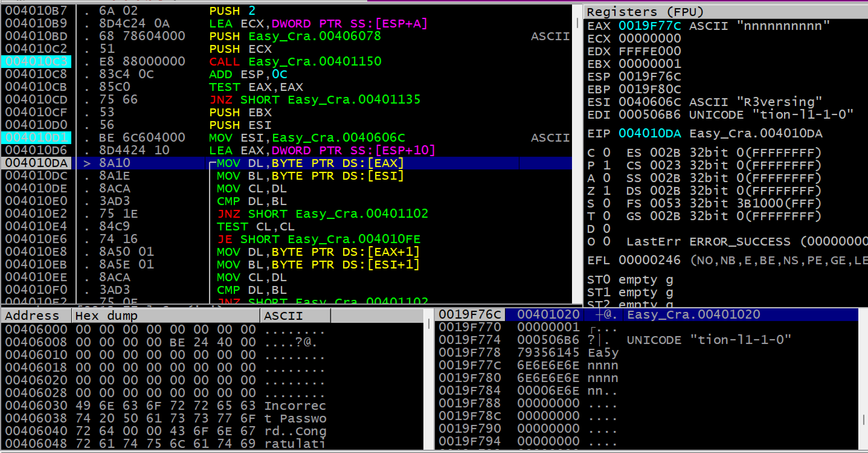Click the breakpoint address 004010D1
The width and height of the screenshot is (868, 453).
36,137
